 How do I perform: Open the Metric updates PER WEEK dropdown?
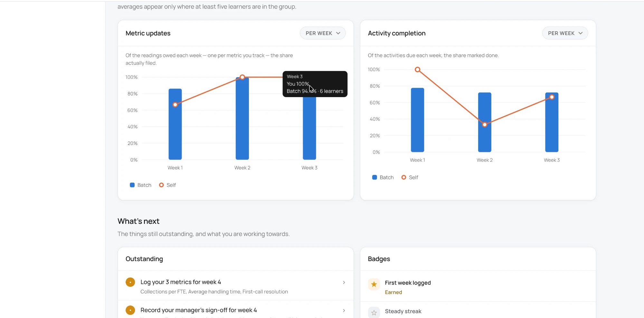323,33
